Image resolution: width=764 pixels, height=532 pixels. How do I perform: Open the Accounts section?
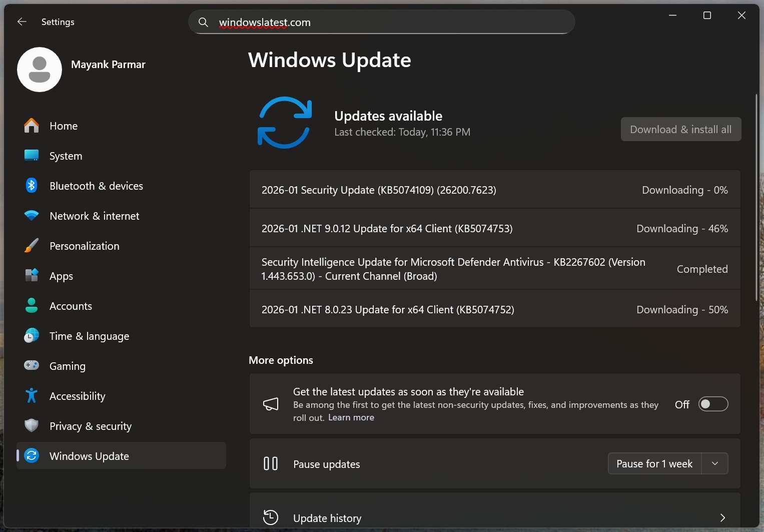70,305
